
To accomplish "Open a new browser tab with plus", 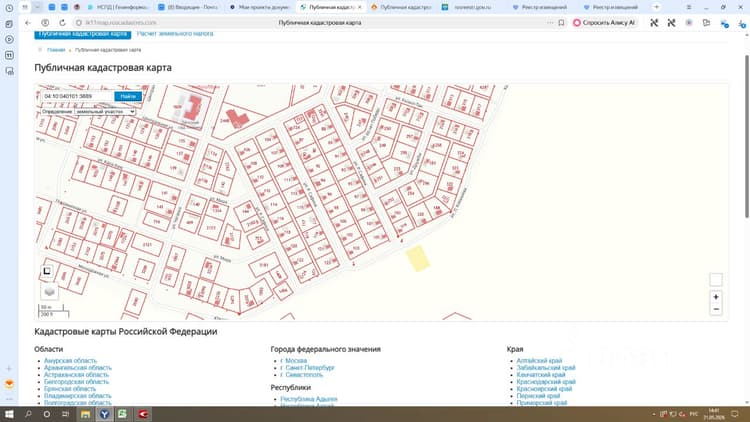I will click(656, 7).
